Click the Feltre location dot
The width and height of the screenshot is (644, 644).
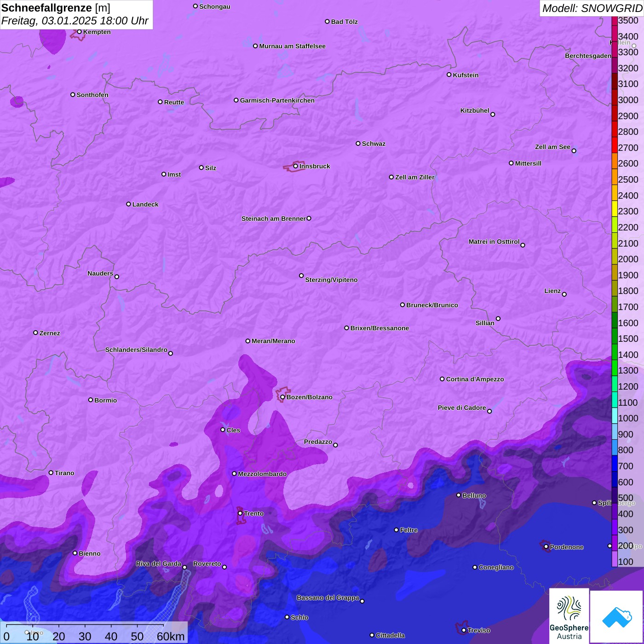point(396,530)
